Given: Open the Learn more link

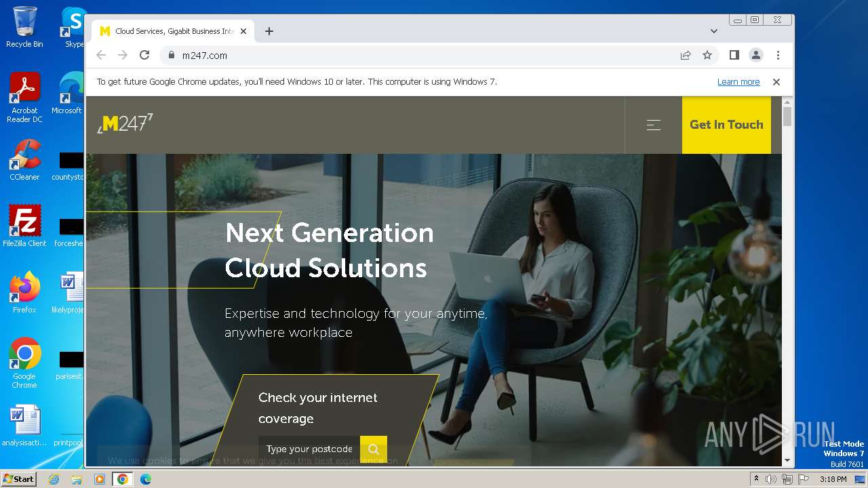Looking at the screenshot, I should tap(738, 82).
